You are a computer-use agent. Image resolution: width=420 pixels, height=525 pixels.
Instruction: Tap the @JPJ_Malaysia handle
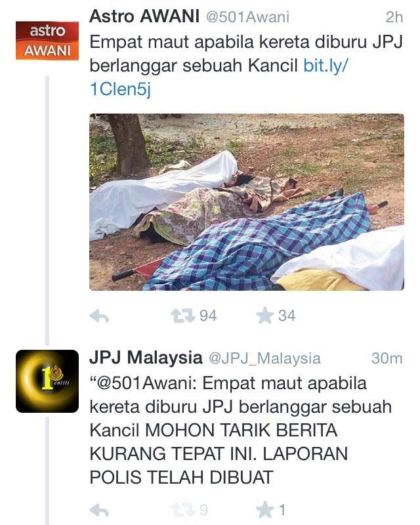(264, 358)
